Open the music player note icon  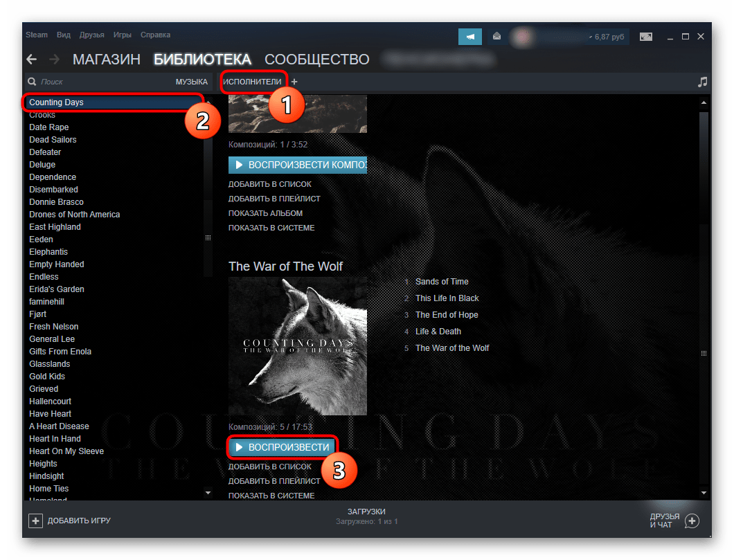702,82
